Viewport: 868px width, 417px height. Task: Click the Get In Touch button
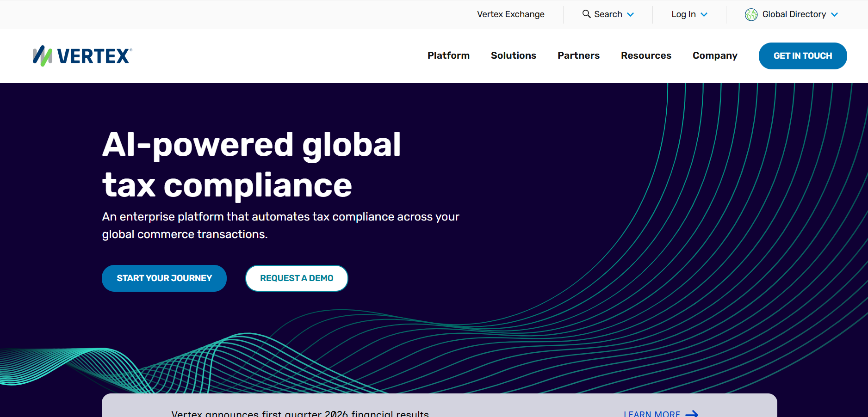pyautogui.click(x=803, y=56)
